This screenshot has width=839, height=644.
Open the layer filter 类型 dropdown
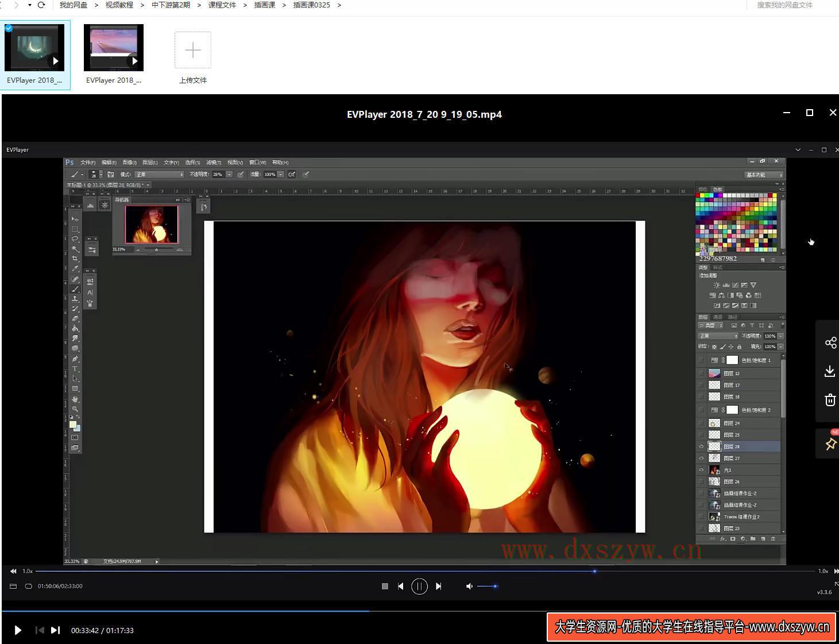click(x=711, y=326)
